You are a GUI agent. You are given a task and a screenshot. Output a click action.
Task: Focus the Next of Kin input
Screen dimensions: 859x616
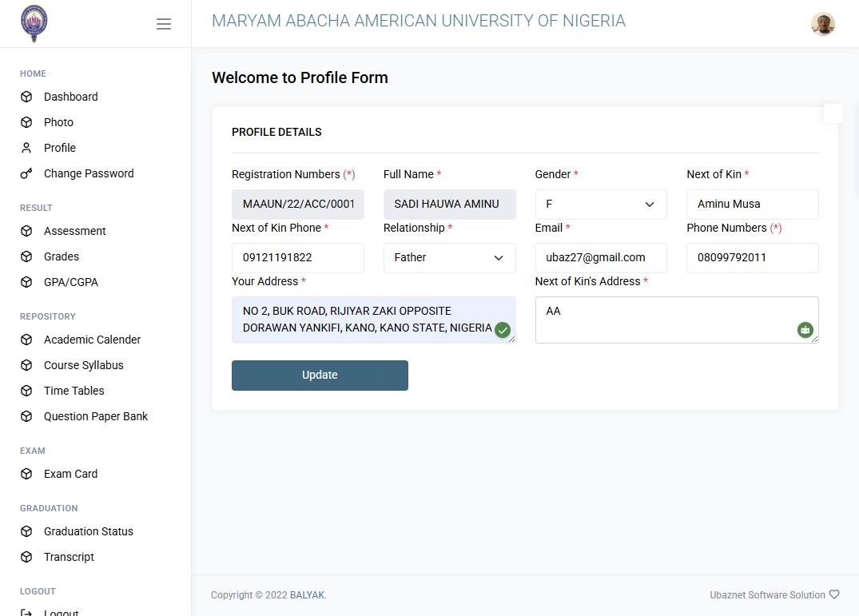pyautogui.click(x=752, y=205)
